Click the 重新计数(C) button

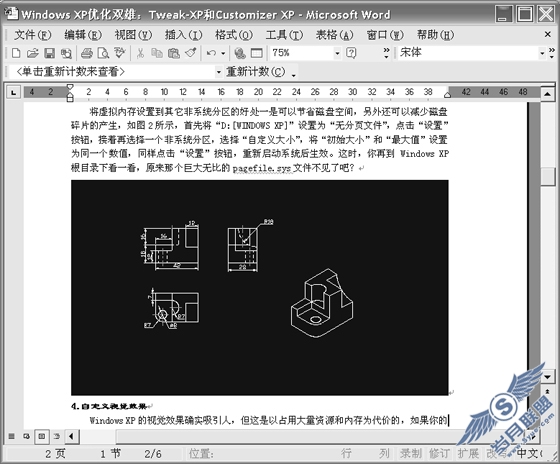pyautogui.click(x=256, y=72)
